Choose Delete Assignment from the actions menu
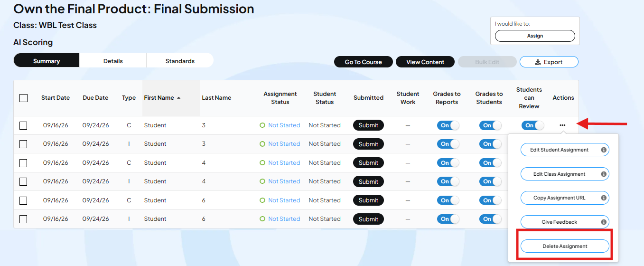This screenshot has height=266, width=644. tap(565, 246)
